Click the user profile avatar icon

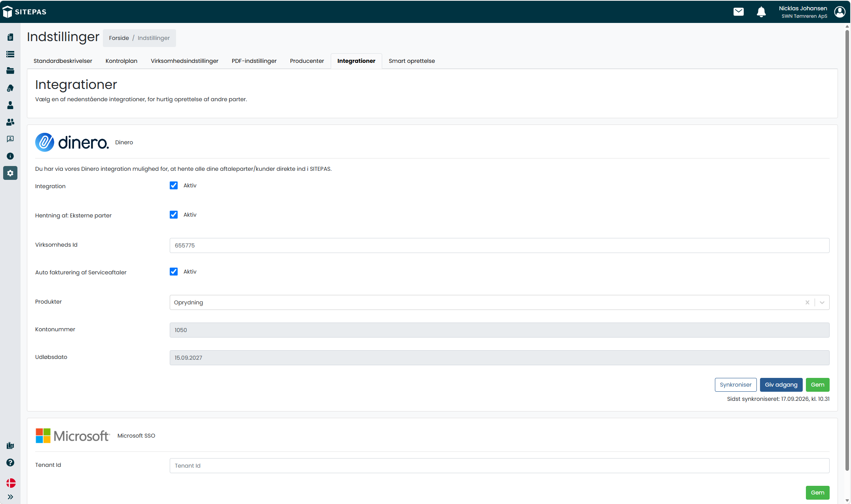tap(840, 12)
